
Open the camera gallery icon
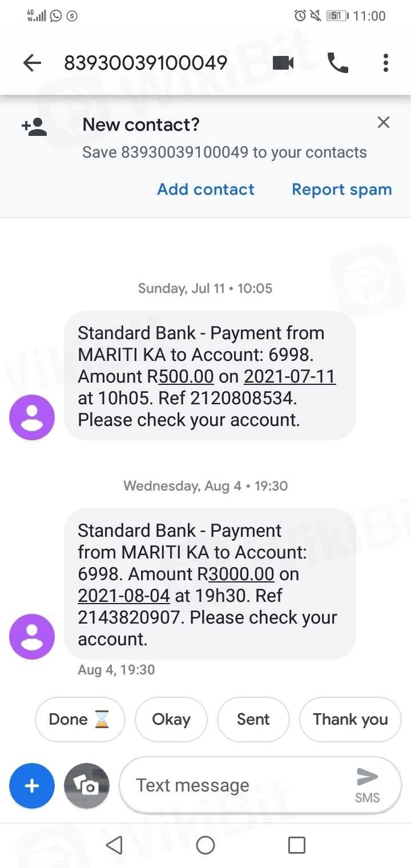[87, 786]
